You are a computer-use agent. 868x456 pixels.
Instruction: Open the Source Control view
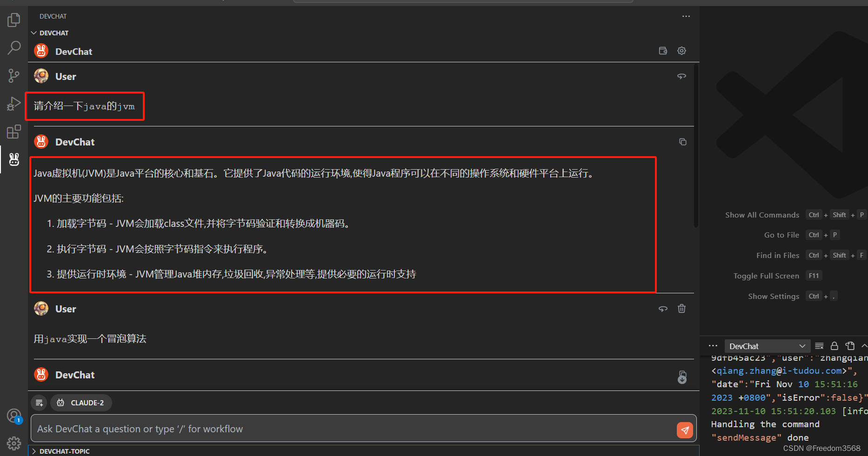14,75
